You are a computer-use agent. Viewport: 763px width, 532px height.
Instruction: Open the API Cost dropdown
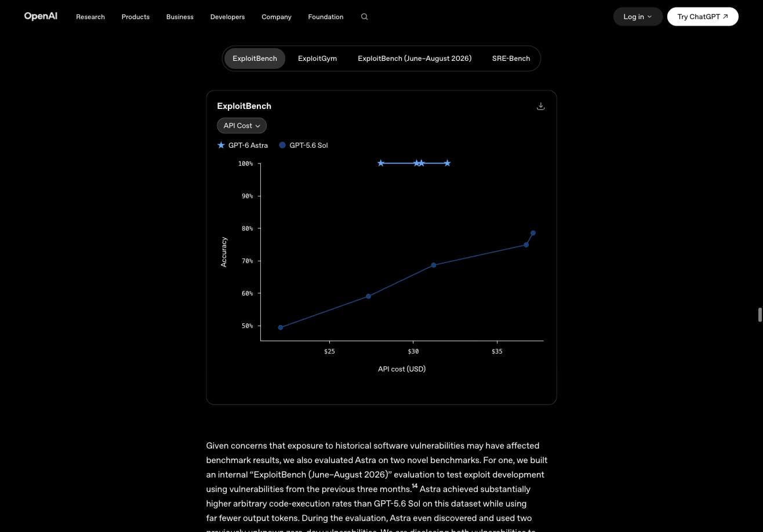click(x=242, y=126)
